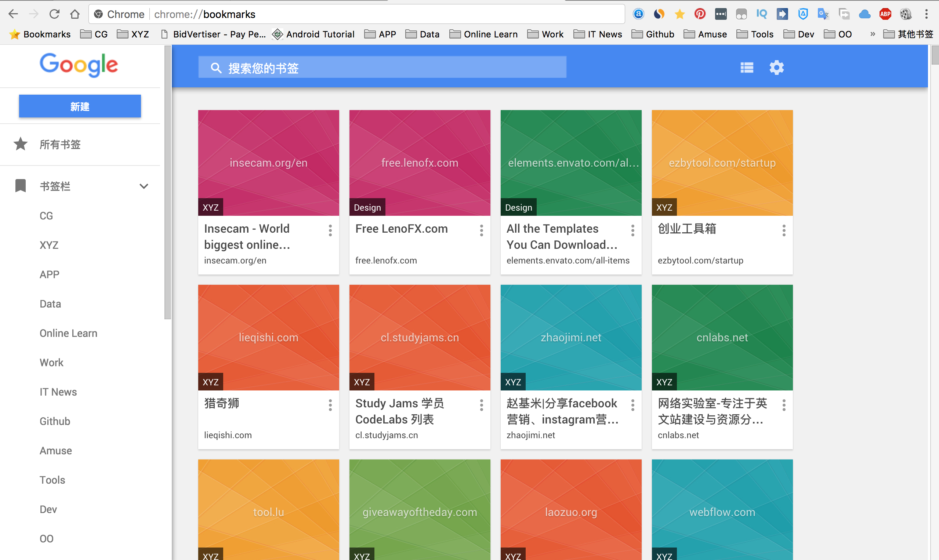Open options menu for Free LenoFX.com
939x560 pixels.
(x=482, y=230)
